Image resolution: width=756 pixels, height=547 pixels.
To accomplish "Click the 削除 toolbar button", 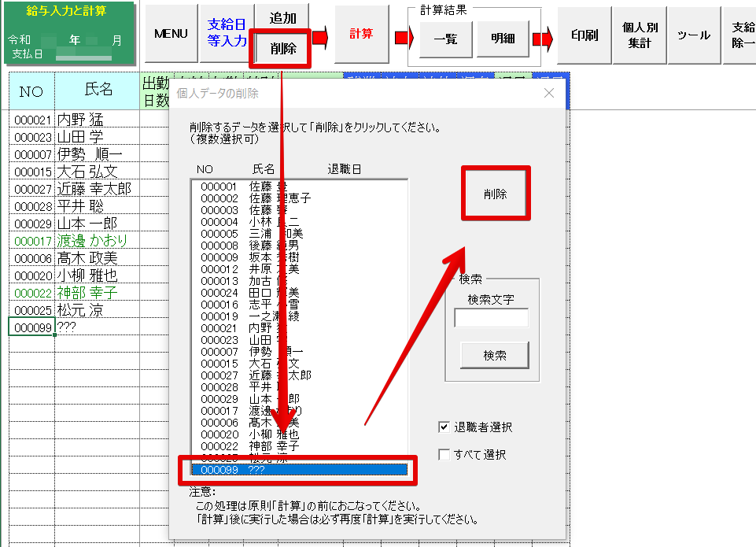I will (x=282, y=48).
